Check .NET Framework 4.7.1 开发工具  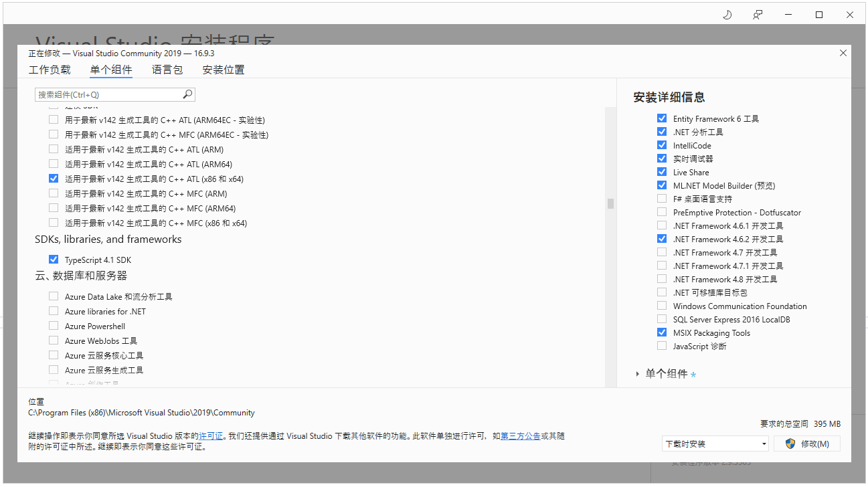click(x=662, y=266)
